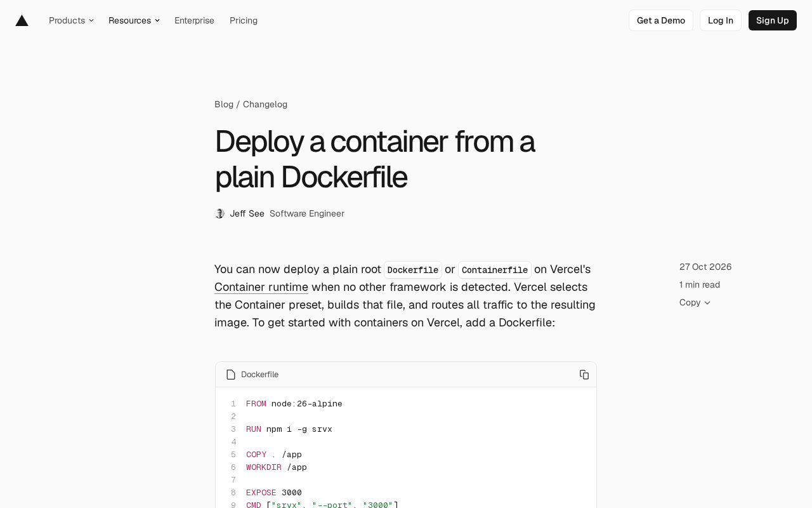The image size is (812, 508).
Task: Open the Changelog breadcrumb link
Action: point(265,104)
